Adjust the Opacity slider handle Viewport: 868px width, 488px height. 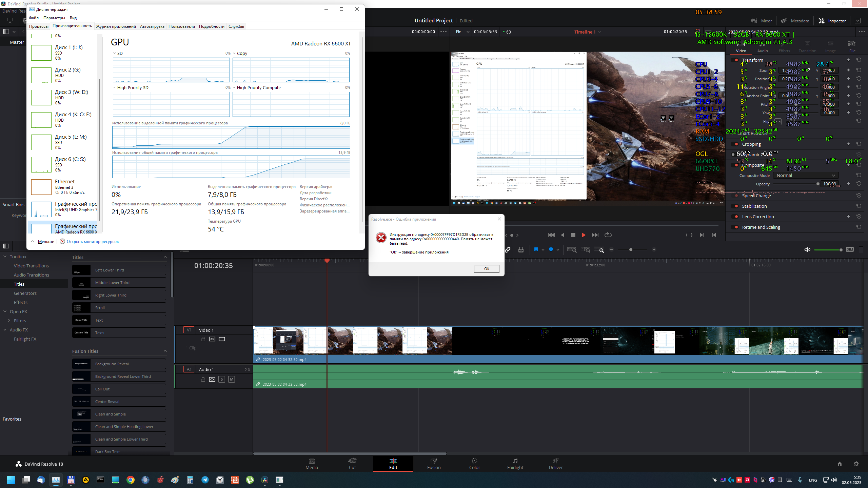818,184
